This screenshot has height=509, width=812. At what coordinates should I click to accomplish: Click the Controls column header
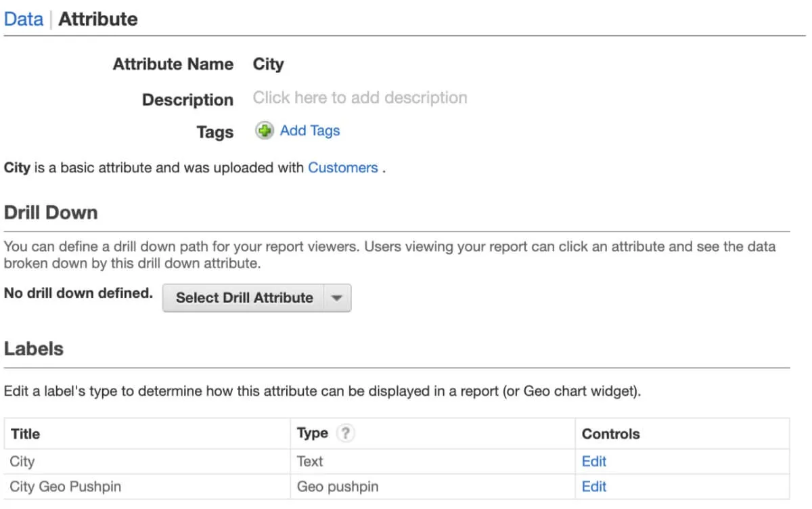[610, 434]
